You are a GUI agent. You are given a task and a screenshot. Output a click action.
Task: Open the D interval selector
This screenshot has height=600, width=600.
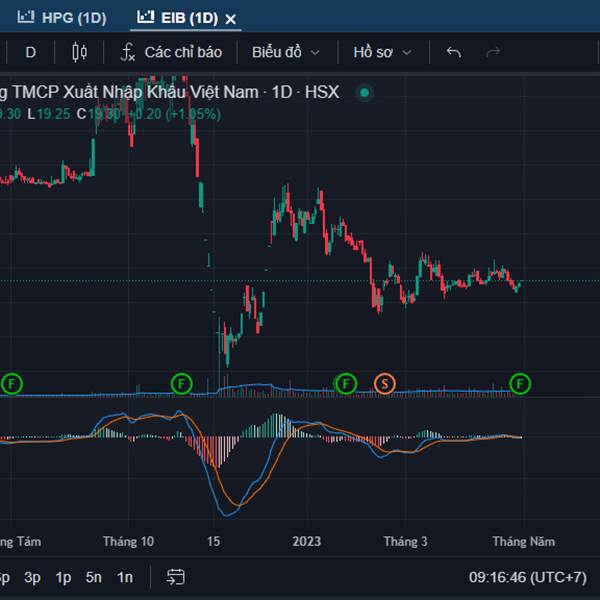[30, 52]
